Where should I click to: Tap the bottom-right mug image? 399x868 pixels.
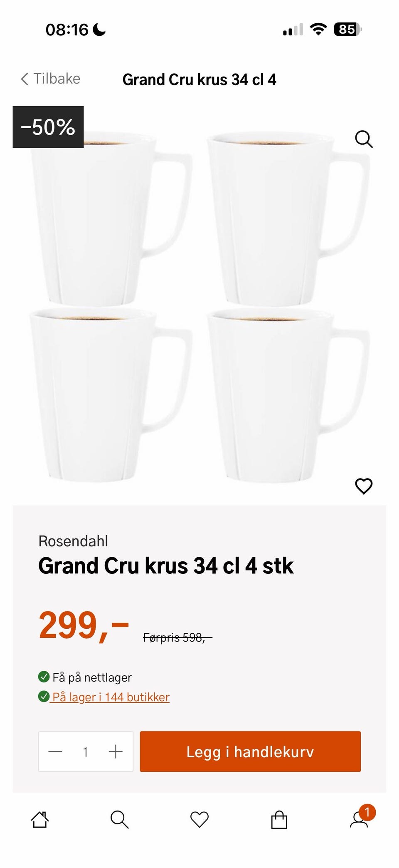click(288, 396)
